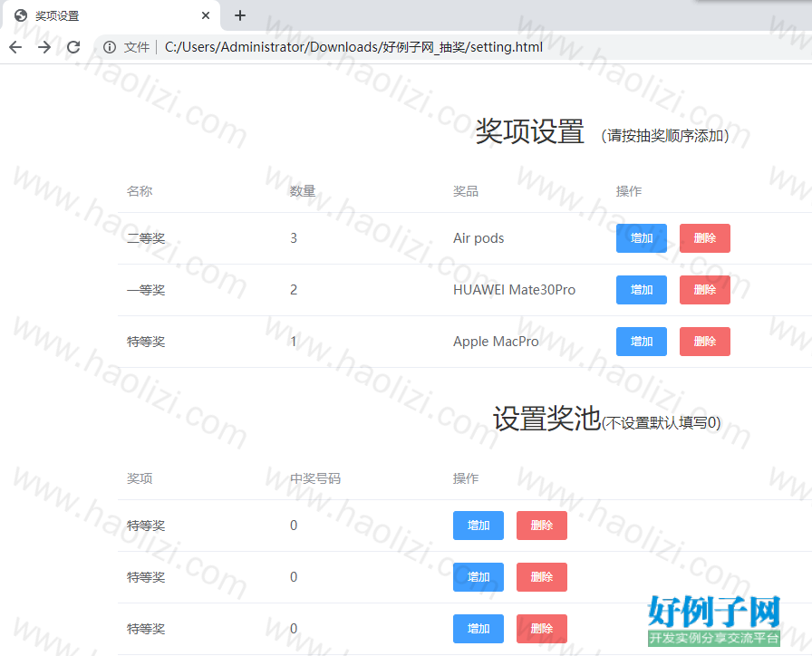Image resolution: width=812 pixels, height=656 pixels.
Task: Click the 中奖号码 column header
Action: (315, 478)
